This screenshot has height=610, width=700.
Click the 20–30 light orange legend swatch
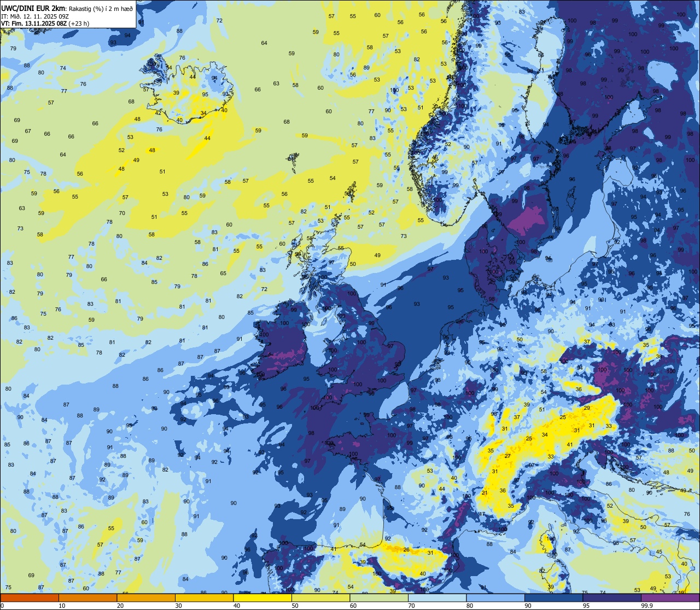pos(146,597)
